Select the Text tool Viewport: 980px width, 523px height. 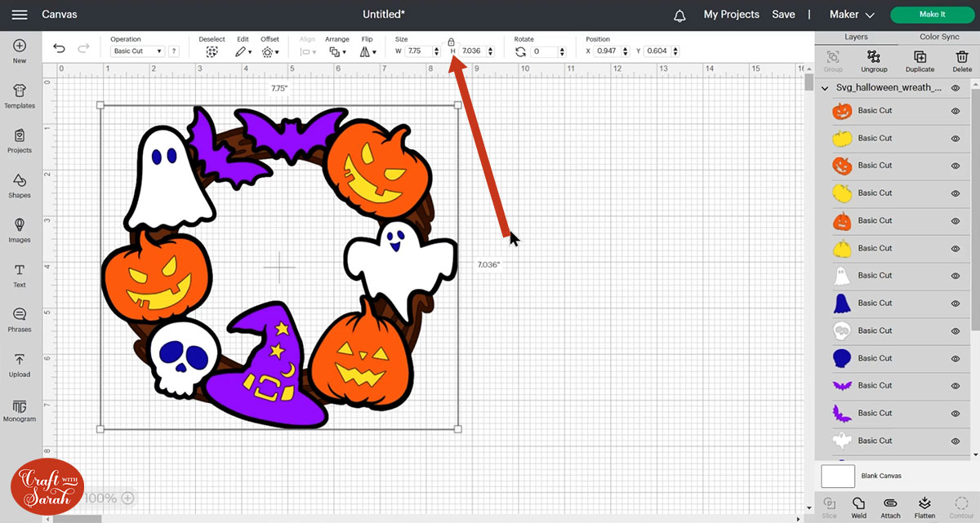tap(20, 276)
